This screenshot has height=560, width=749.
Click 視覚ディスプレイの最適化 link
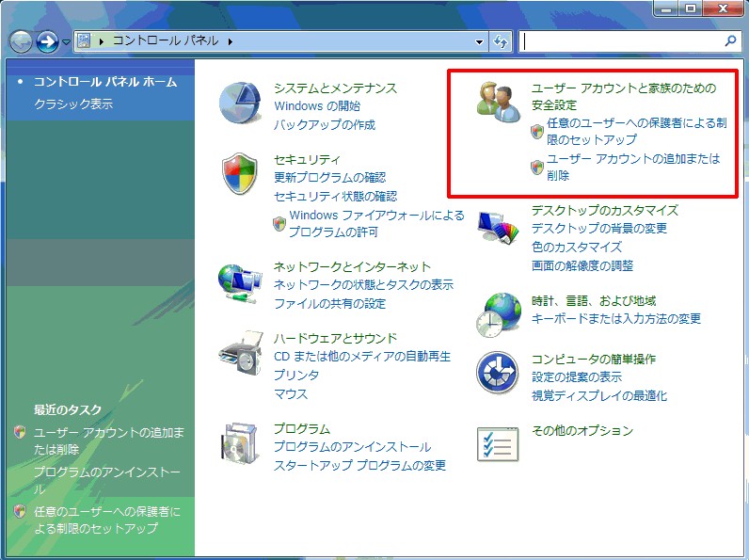click(599, 395)
